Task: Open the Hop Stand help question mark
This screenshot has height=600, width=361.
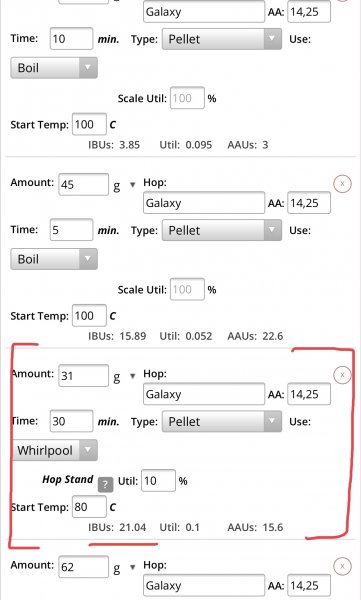Action: [105, 484]
